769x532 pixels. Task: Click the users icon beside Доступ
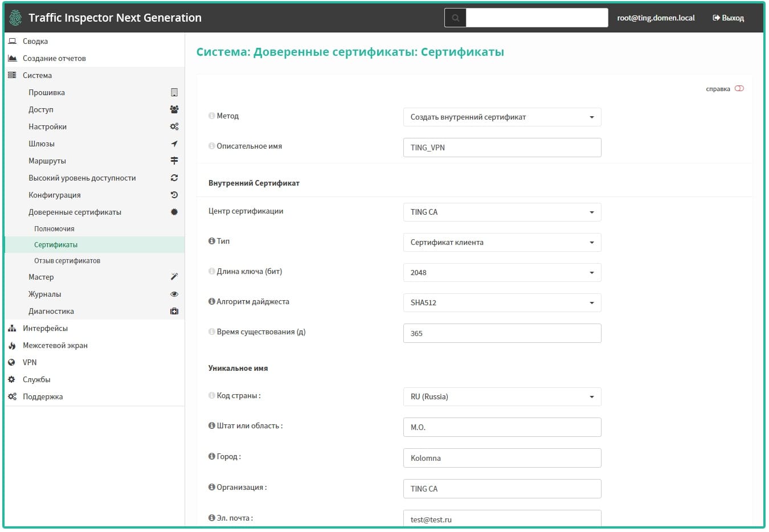174,109
